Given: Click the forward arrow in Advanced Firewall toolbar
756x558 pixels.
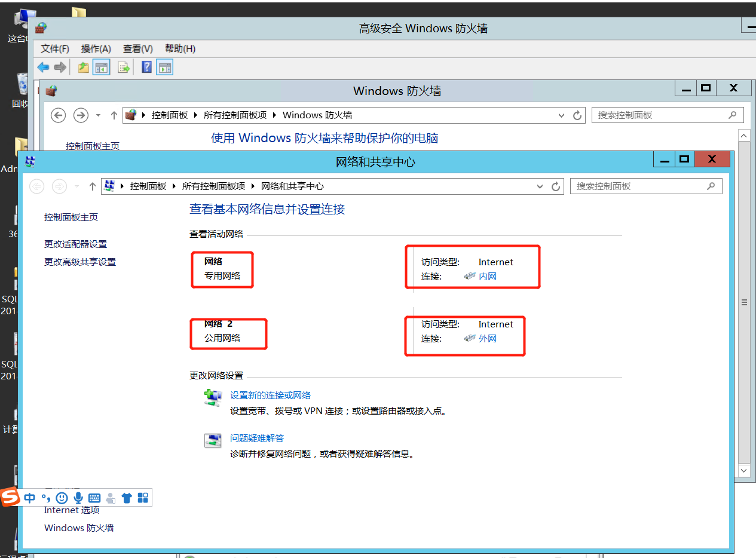Looking at the screenshot, I should pyautogui.click(x=60, y=68).
